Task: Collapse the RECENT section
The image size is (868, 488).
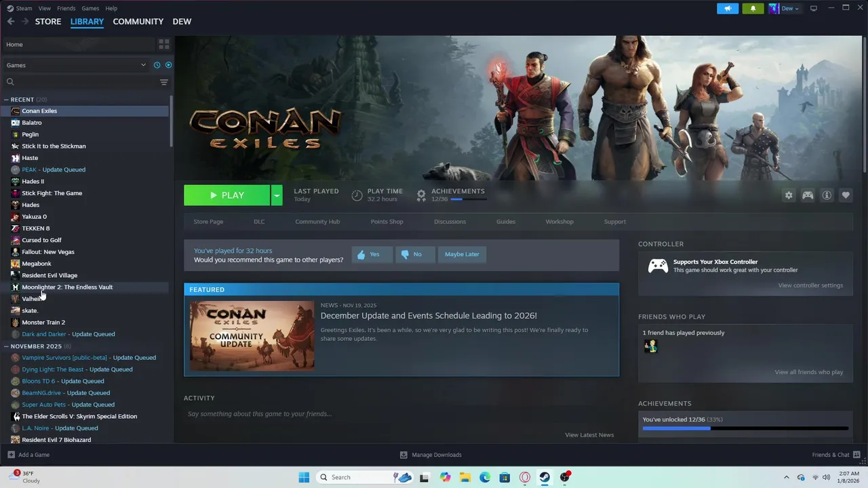Action: click(7, 100)
